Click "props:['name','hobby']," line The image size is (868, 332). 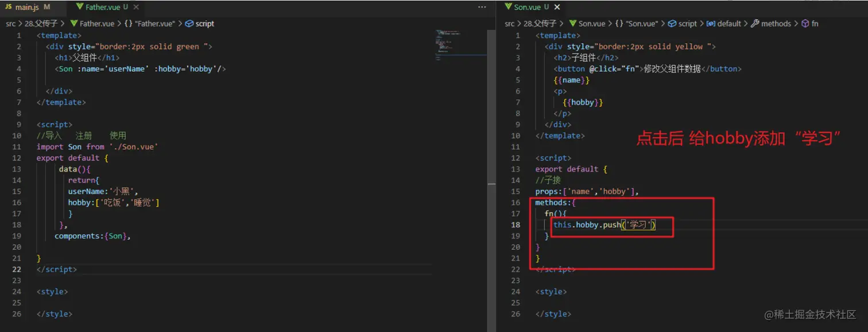coord(587,191)
